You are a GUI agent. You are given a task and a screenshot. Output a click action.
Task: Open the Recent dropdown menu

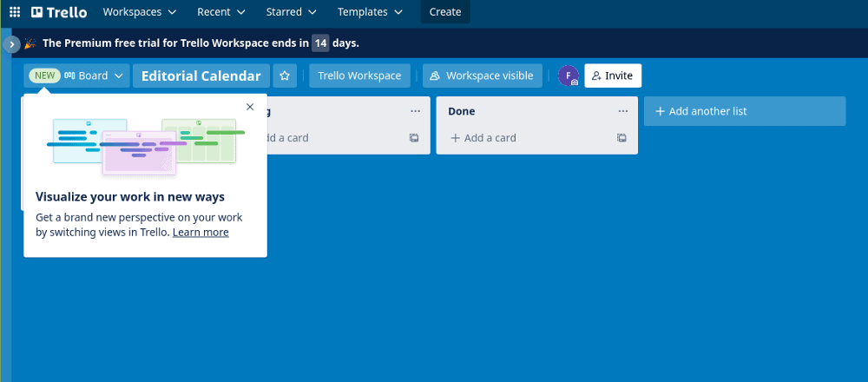tap(220, 11)
